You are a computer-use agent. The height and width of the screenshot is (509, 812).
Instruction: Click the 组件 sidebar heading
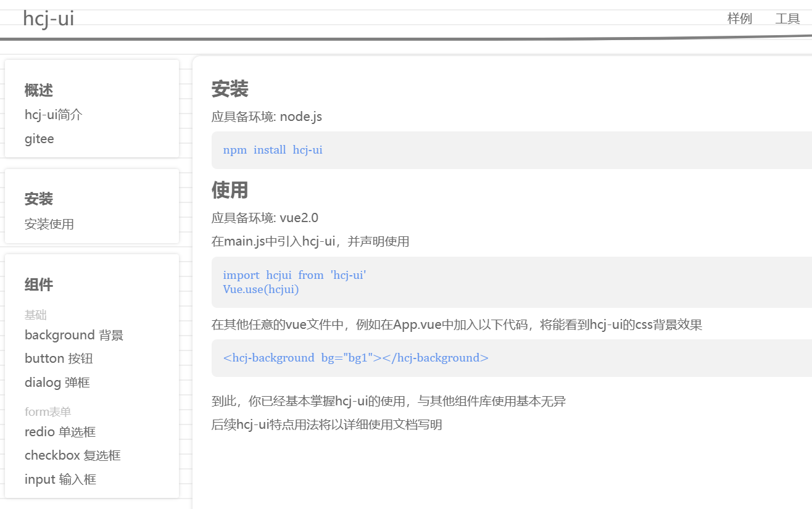[39, 284]
